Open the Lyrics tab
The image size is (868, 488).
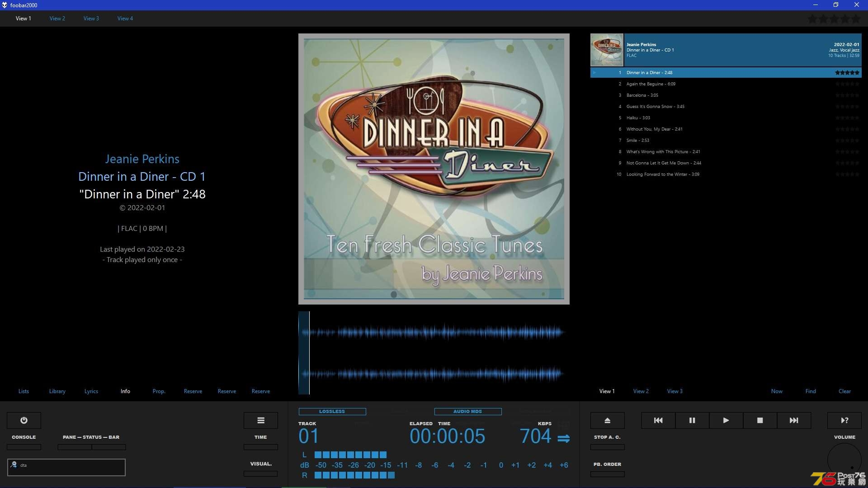point(91,391)
